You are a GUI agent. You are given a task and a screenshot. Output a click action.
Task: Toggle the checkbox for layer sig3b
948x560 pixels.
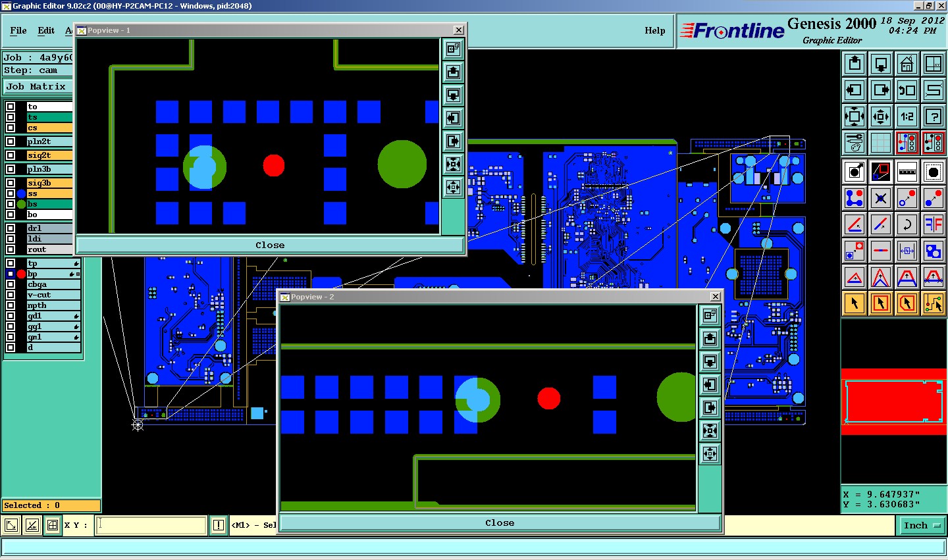pyautogui.click(x=11, y=183)
